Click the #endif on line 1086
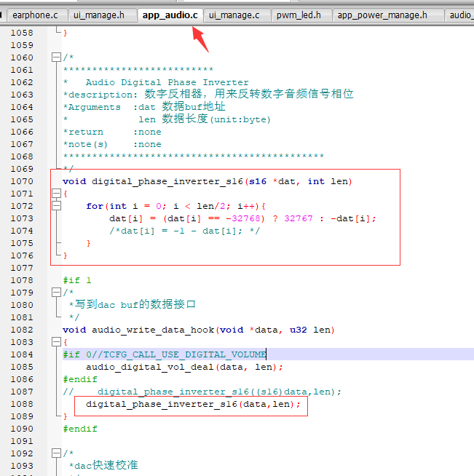Screen dimensions: 474x476 coord(80,379)
